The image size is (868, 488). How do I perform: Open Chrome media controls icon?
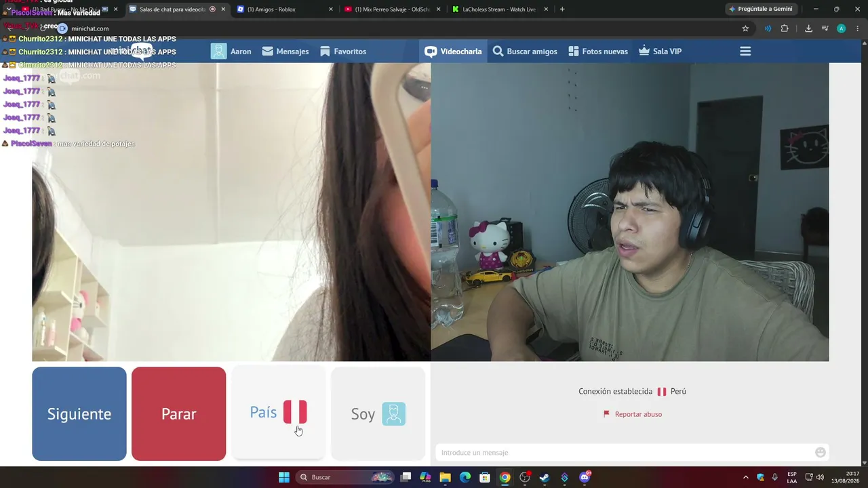click(x=825, y=28)
